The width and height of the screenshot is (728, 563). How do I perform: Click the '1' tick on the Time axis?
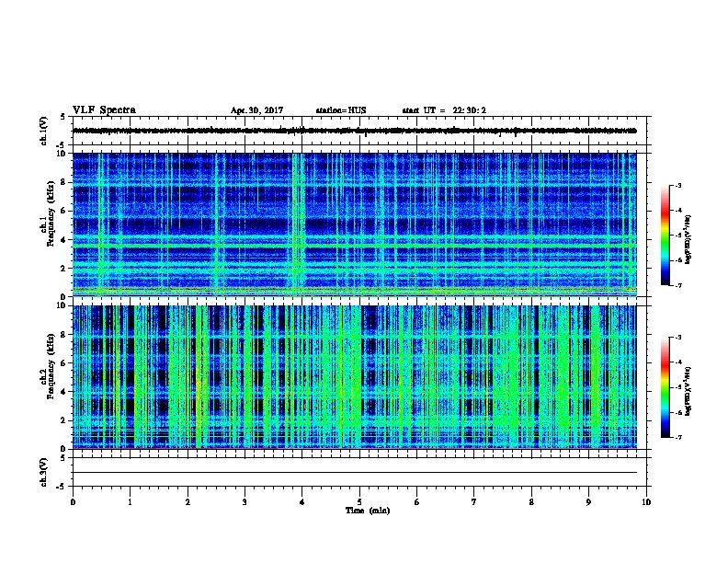130,502
